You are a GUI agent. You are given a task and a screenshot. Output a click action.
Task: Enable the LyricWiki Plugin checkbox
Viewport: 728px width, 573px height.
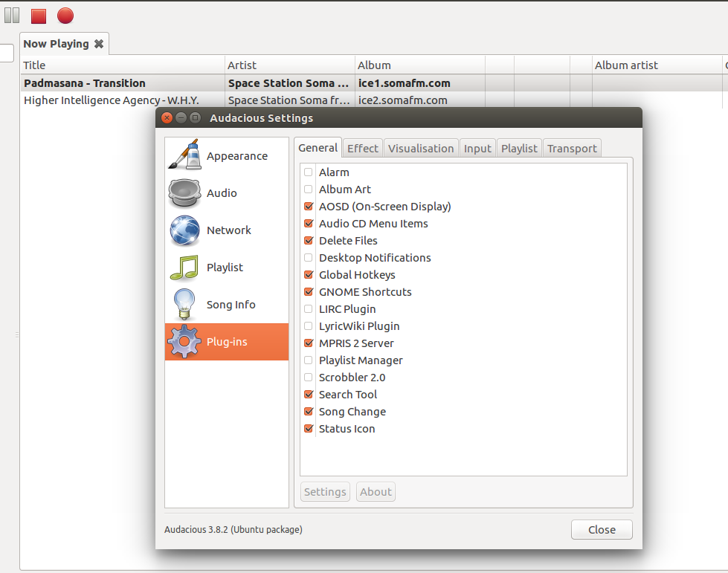pyautogui.click(x=309, y=326)
